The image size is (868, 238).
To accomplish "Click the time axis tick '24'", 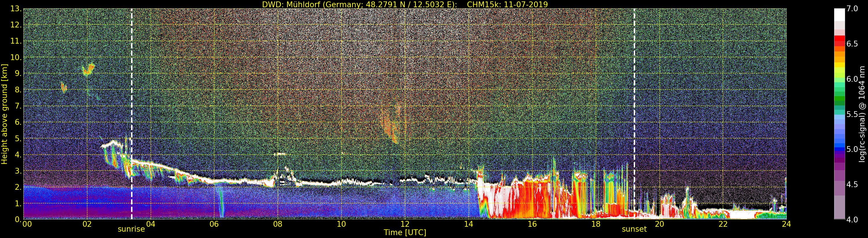I will click(x=786, y=224).
